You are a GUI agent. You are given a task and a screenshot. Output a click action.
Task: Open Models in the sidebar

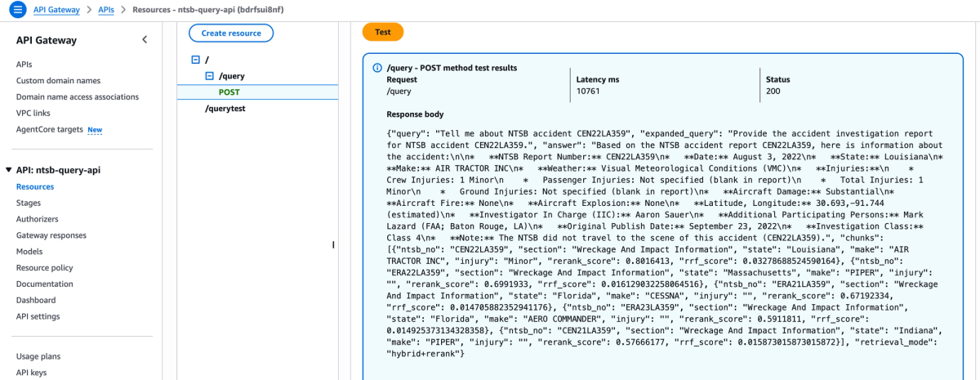pyautogui.click(x=29, y=252)
